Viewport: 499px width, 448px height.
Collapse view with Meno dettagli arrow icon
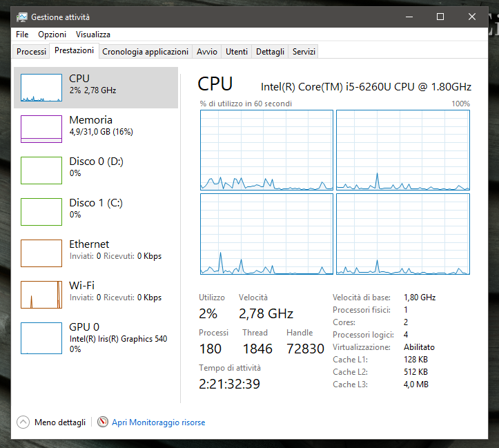coord(23,422)
